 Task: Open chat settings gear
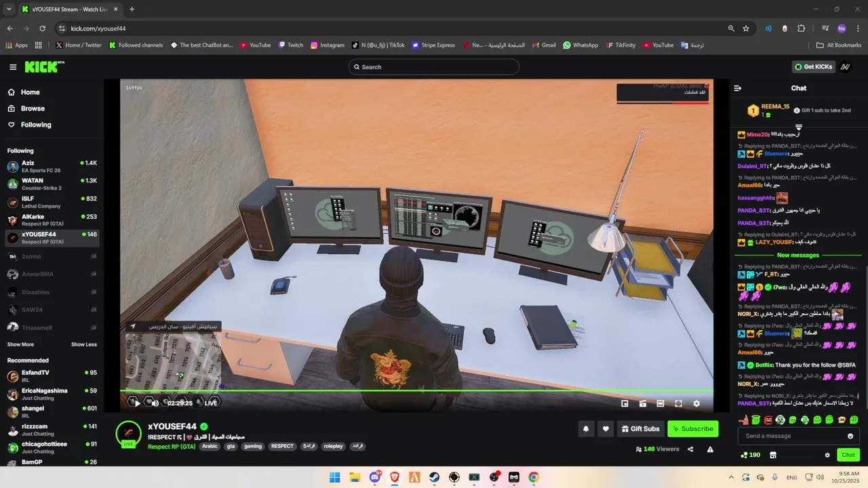tap(827, 455)
